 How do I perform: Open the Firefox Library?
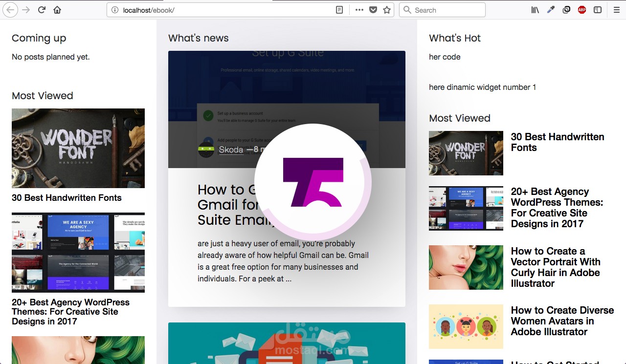pos(535,10)
